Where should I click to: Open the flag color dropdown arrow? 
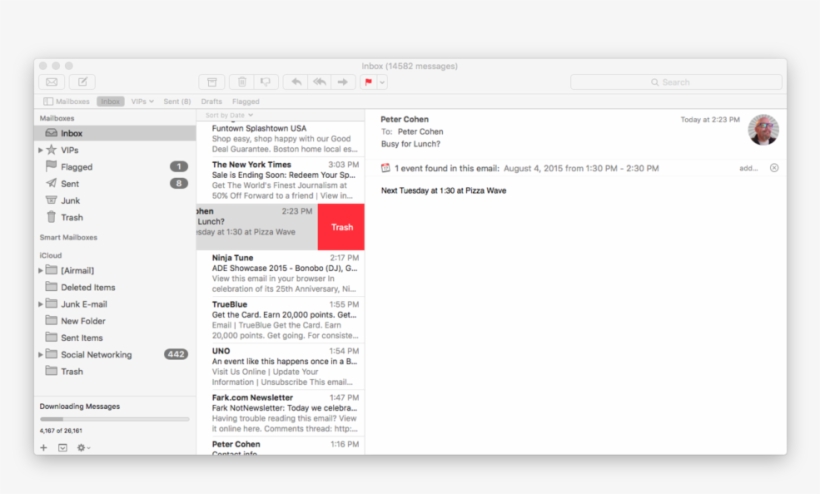(x=382, y=82)
